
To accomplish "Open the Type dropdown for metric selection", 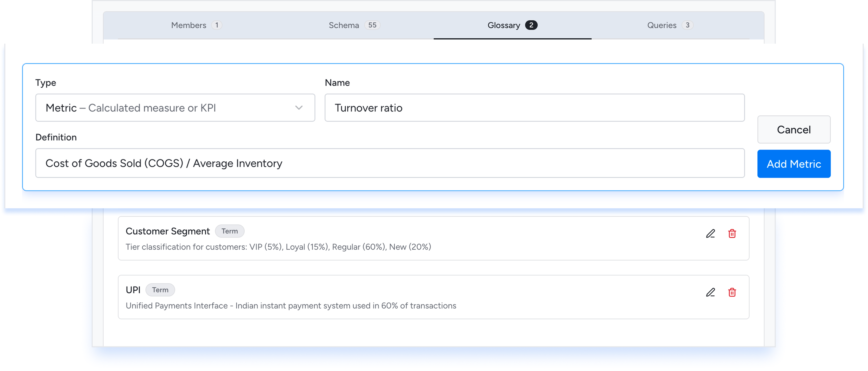I will pyautogui.click(x=175, y=107).
